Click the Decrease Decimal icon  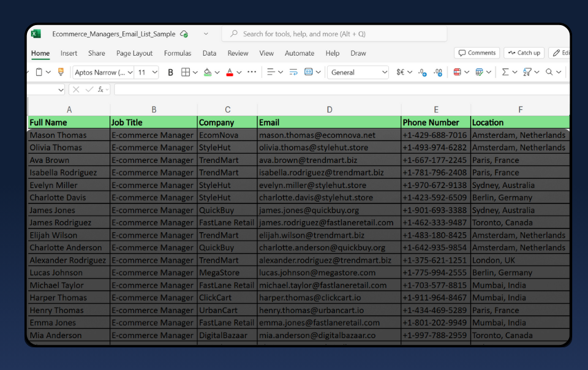pyautogui.click(x=423, y=72)
